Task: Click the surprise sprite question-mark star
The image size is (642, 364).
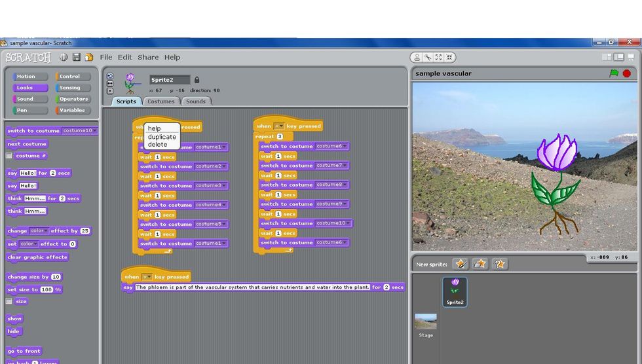Action: pyautogui.click(x=499, y=264)
